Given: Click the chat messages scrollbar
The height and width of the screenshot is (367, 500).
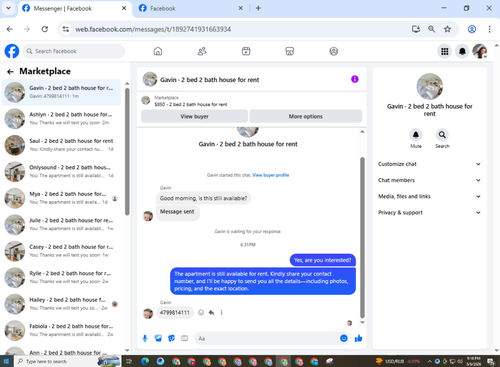Looking at the screenshot, I should pyautogui.click(x=362, y=237).
